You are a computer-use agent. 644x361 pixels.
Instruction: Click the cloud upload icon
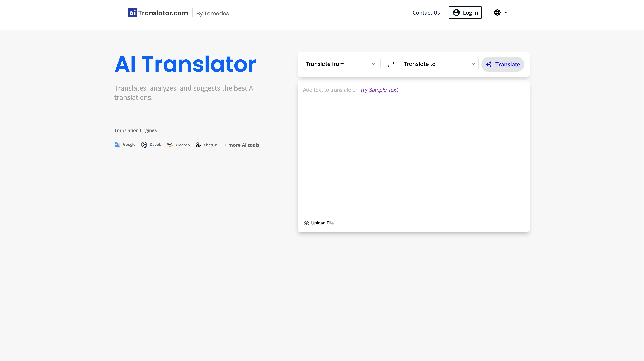306,223
